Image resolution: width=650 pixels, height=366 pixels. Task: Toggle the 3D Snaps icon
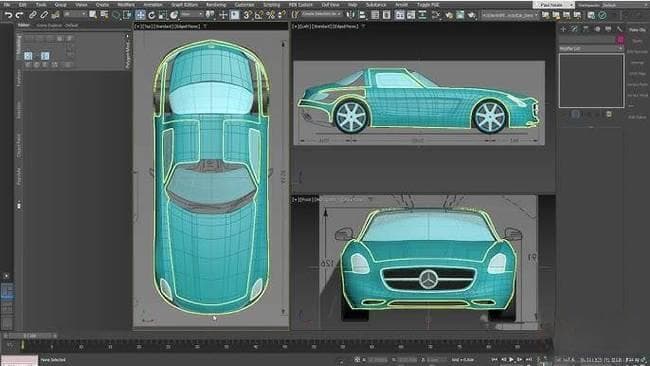(x=247, y=15)
